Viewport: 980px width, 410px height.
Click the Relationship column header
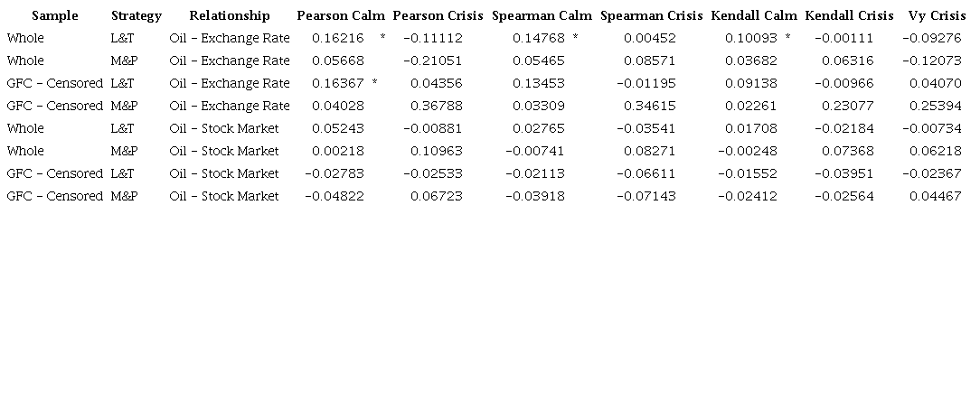tap(230, 15)
